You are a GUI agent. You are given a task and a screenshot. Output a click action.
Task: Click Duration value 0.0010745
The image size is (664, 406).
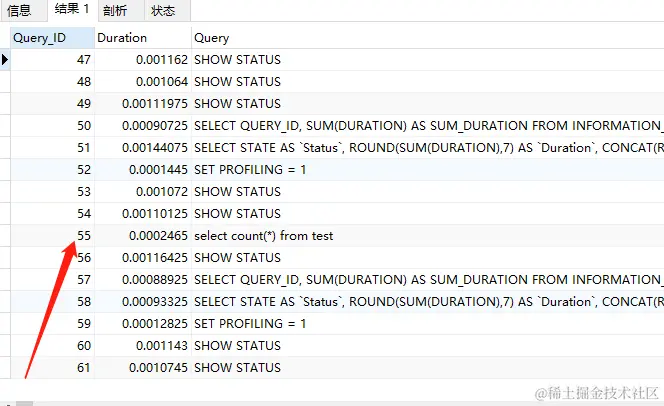pyautogui.click(x=143, y=367)
